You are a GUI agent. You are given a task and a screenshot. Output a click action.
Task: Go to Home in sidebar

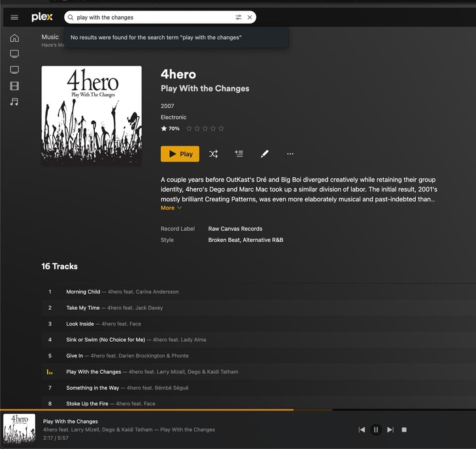[x=14, y=38]
